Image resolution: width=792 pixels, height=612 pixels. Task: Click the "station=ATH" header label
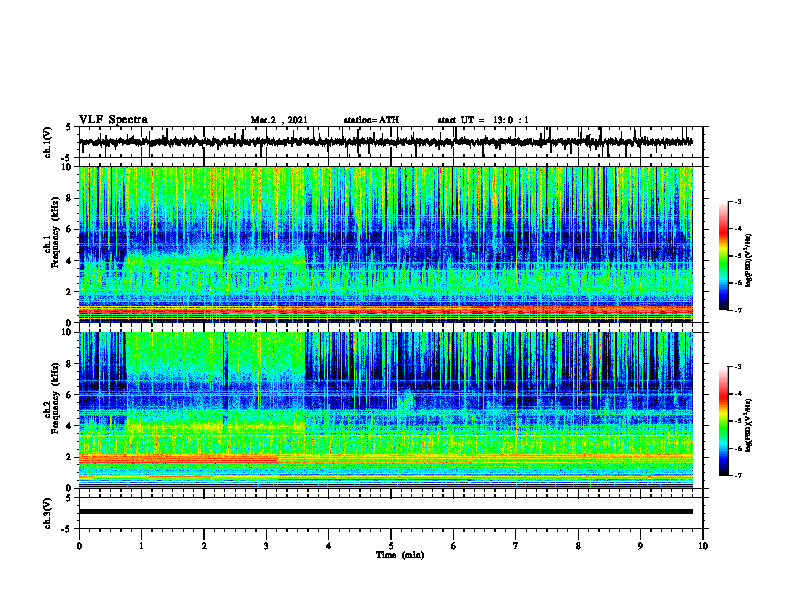coord(371,120)
